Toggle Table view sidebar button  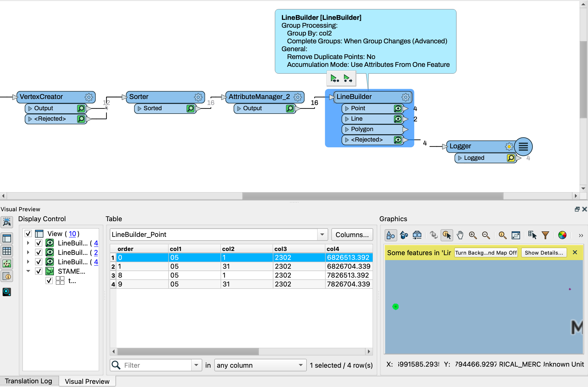pyautogui.click(x=7, y=251)
